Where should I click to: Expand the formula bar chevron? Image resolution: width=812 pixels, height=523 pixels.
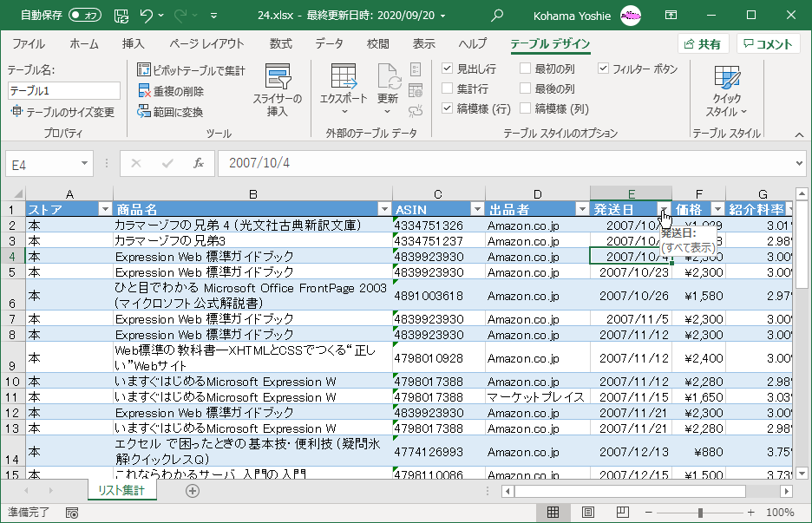[x=799, y=164]
